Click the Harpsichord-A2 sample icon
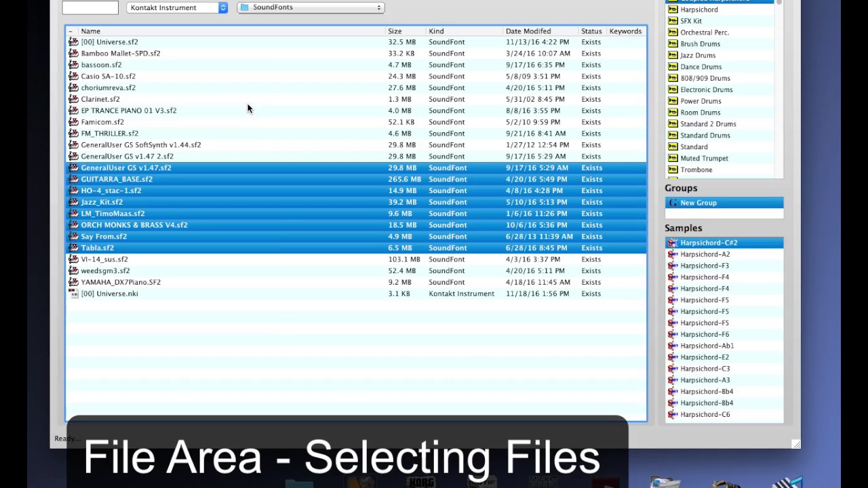 673,254
